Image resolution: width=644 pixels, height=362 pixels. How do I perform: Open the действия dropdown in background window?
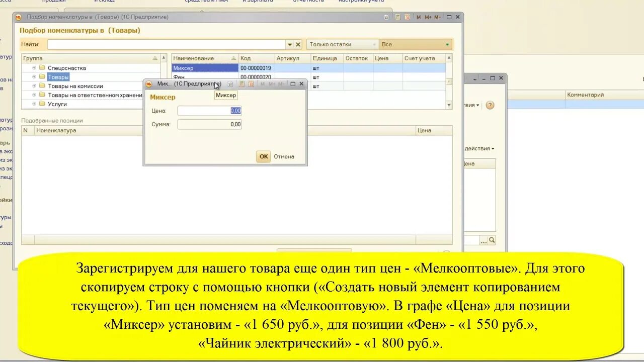tap(479, 148)
